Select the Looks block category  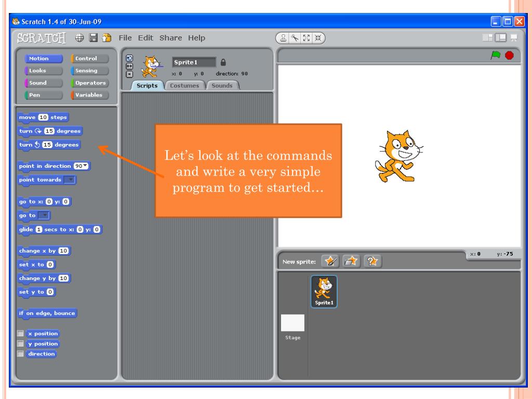pyautogui.click(x=44, y=71)
